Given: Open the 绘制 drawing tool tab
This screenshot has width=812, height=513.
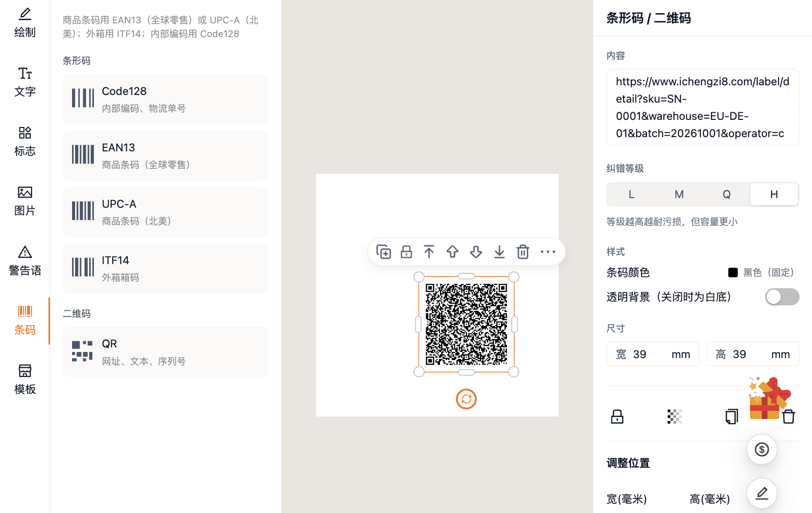Looking at the screenshot, I should click(25, 23).
